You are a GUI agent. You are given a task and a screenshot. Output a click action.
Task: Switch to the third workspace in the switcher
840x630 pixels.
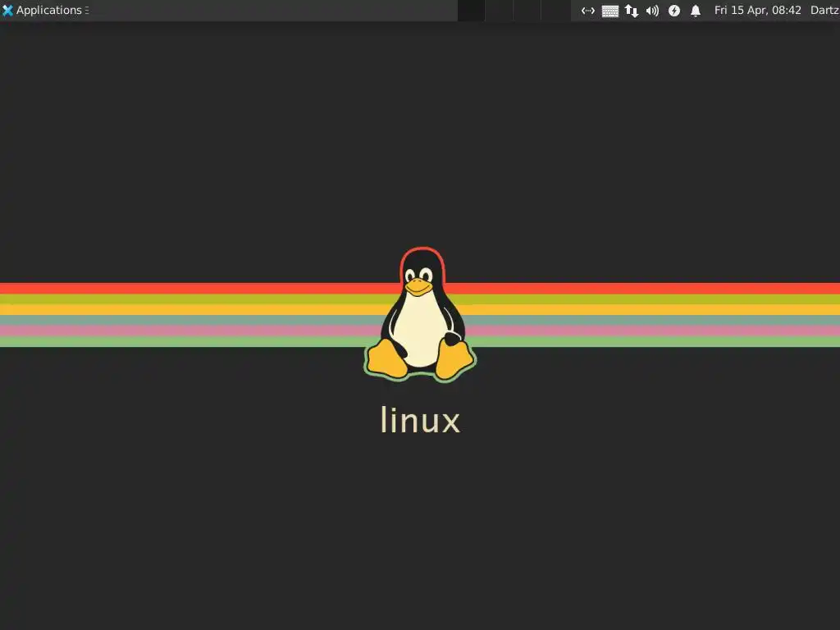(527, 10)
